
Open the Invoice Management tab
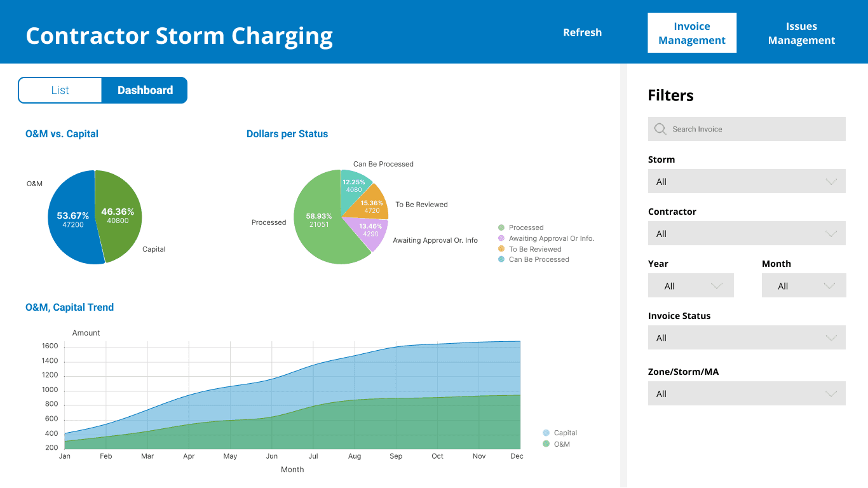(692, 33)
